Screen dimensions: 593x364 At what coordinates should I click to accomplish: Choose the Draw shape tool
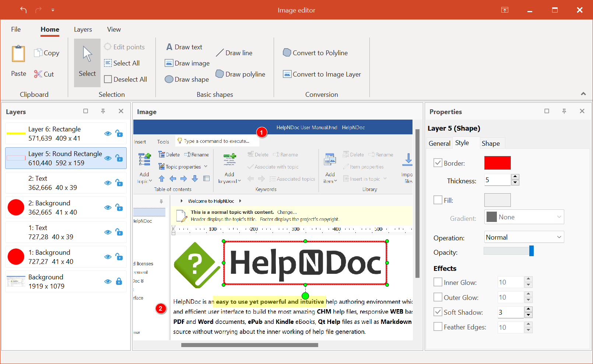point(187,79)
